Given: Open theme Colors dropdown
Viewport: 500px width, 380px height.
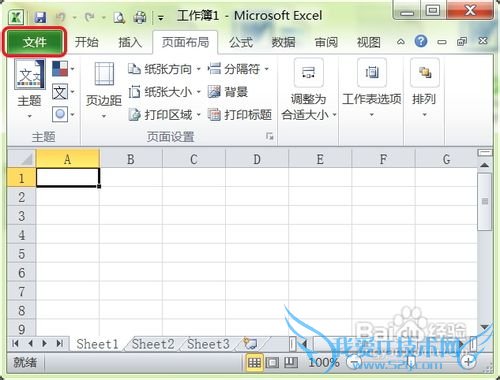Looking at the screenshot, I should 63,69.
